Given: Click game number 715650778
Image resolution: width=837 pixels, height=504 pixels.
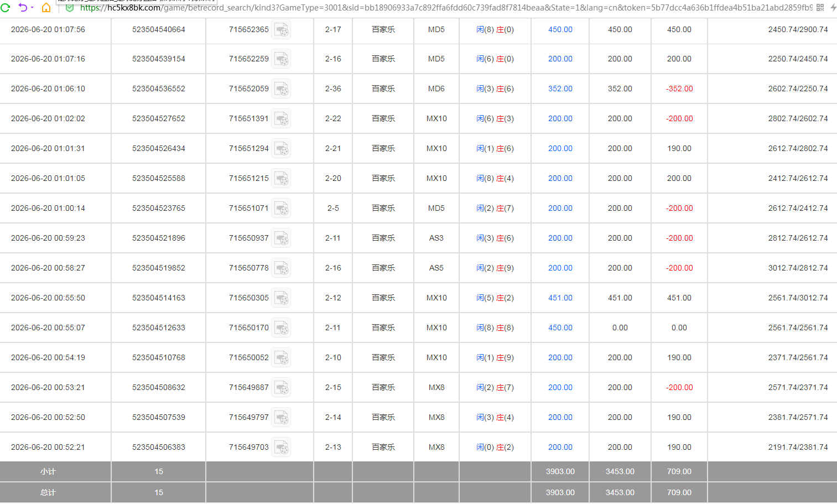Looking at the screenshot, I should (x=249, y=268).
